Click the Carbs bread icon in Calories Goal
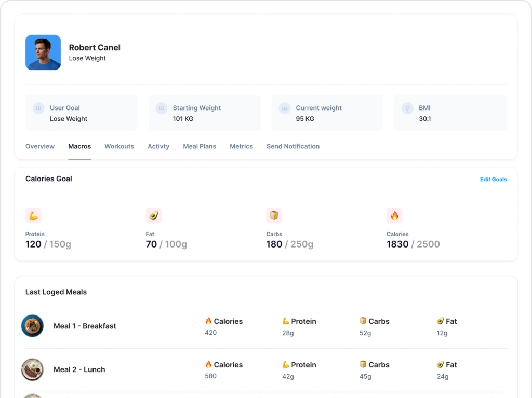The width and height of the screenshot is (532, 398). (274, 215)
